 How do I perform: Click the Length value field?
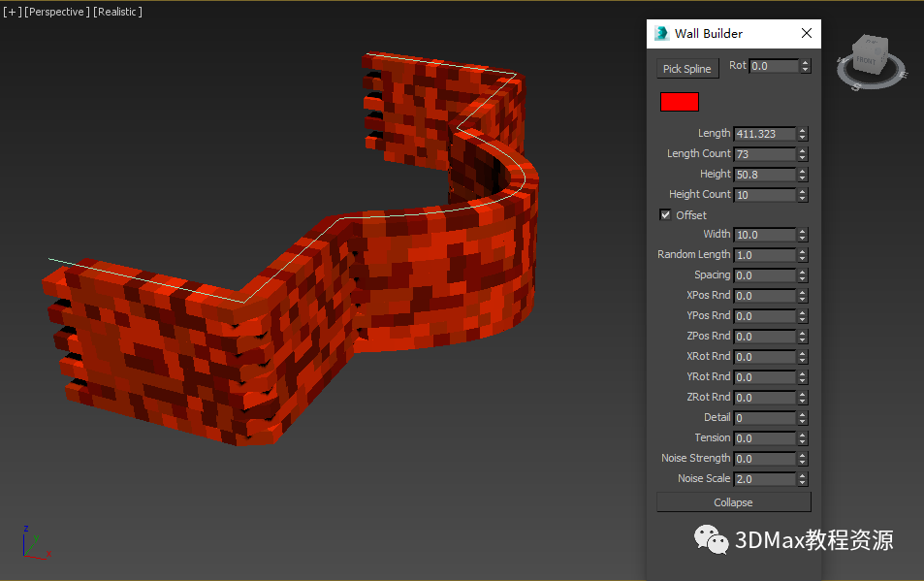764,134
